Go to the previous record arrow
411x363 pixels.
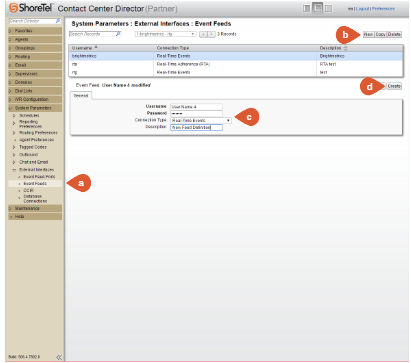pos(203,34)
